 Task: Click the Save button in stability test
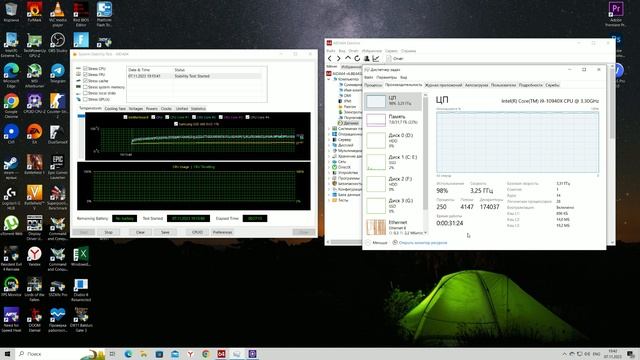coord(165,232)
